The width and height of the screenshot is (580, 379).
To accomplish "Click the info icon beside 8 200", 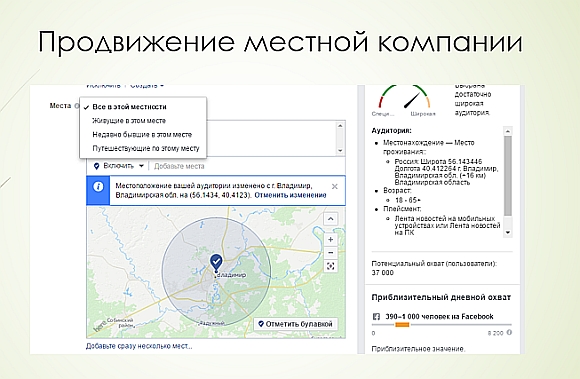I will 509,332.
